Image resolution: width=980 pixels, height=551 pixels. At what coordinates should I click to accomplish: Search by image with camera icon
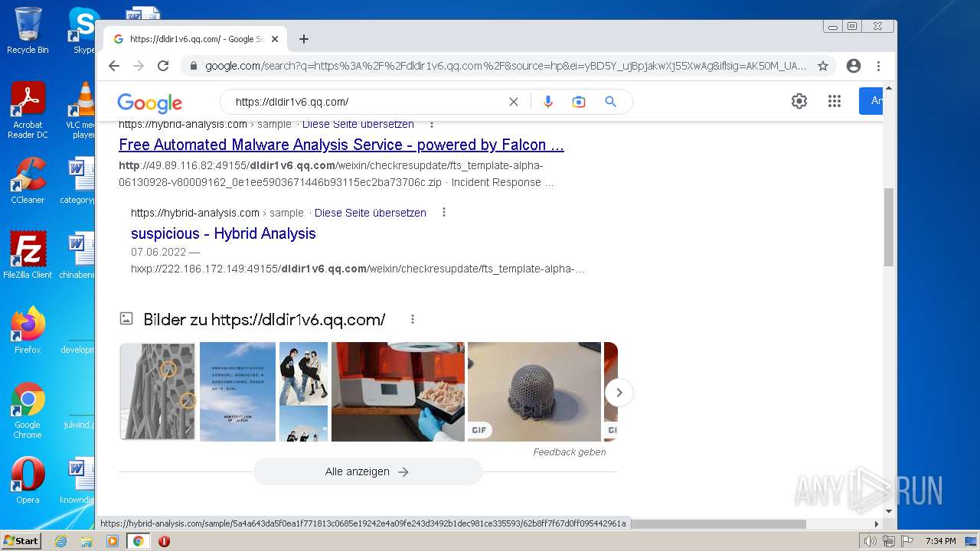[579, 102]
